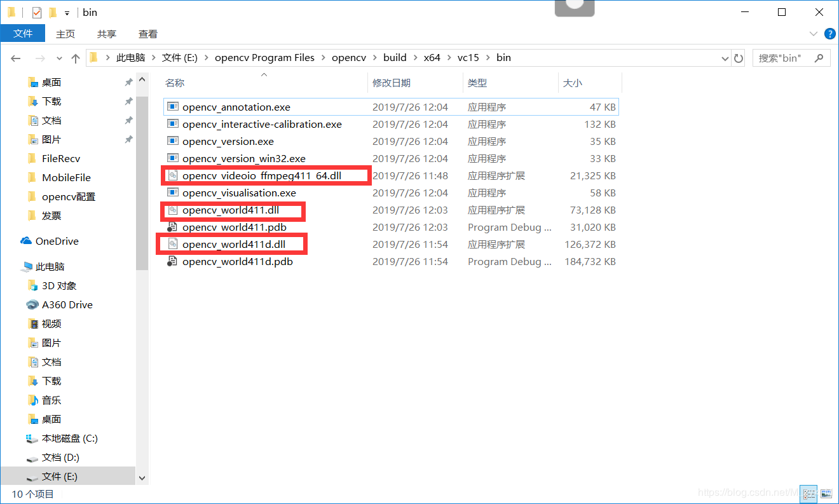This screenshot has width=839, height=504.
Task: Click the sidebar scroll up arrow
Action: (x=142, y=79)
